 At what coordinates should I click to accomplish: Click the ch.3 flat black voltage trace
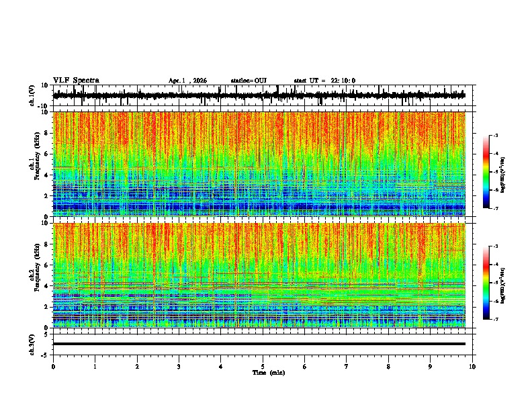click(x=259, y=344)
